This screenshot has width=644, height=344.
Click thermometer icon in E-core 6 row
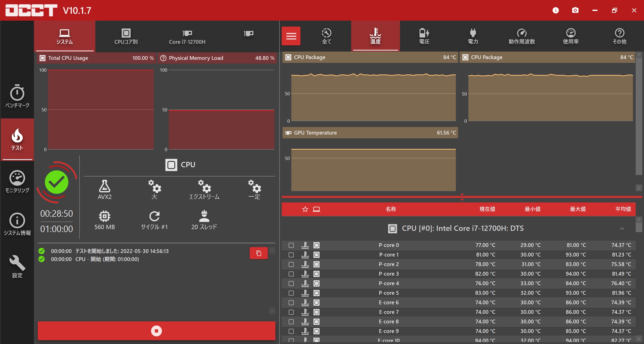click(305, 303)
